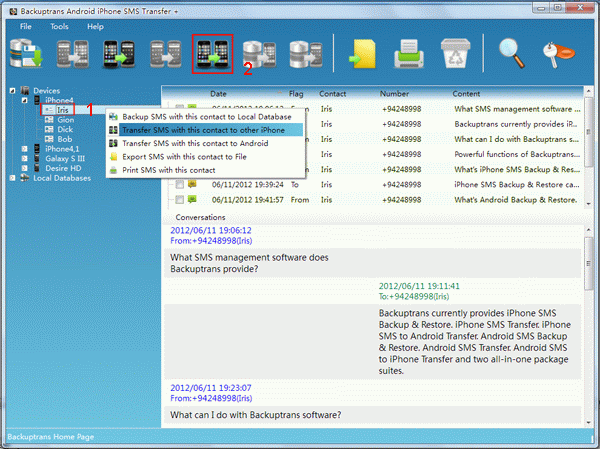Click the grey Android-to-Android transfer toolbar icon
Screen dimensions: 600x449
click(x=73, y=54)
